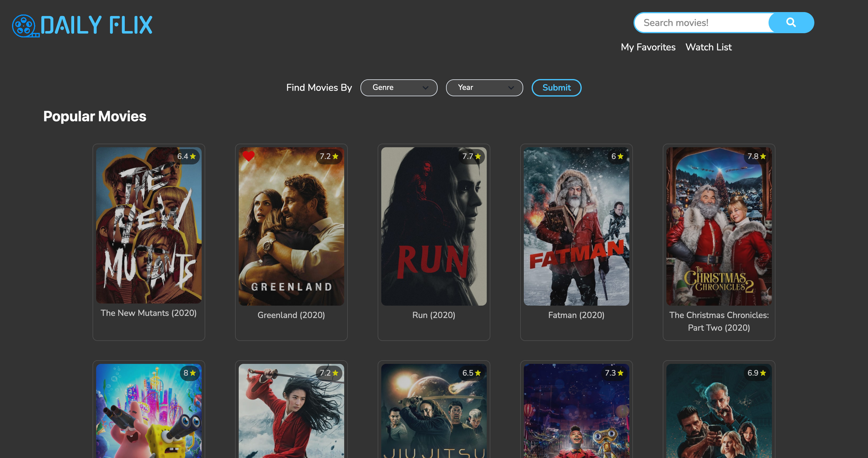The image size is (868, 458).
Task: Click the 6 star rating on Fatman
Action: tap(617, 157)
